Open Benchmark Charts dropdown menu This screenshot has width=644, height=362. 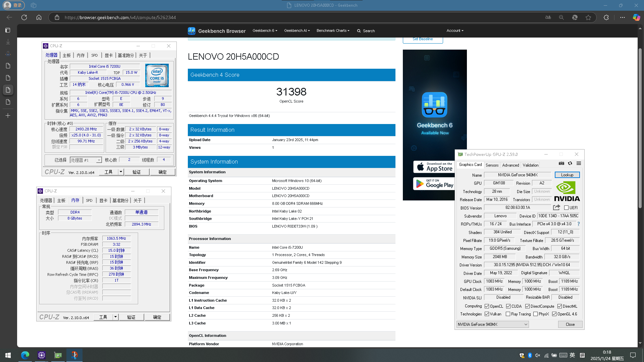point(333,31)
